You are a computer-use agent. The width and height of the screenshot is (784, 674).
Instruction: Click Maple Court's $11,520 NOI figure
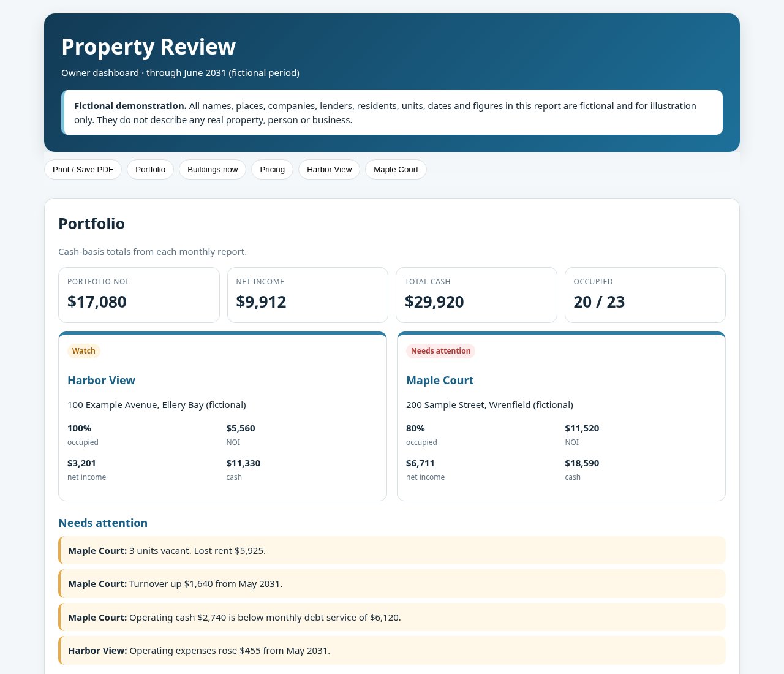[x=582, y=428]
